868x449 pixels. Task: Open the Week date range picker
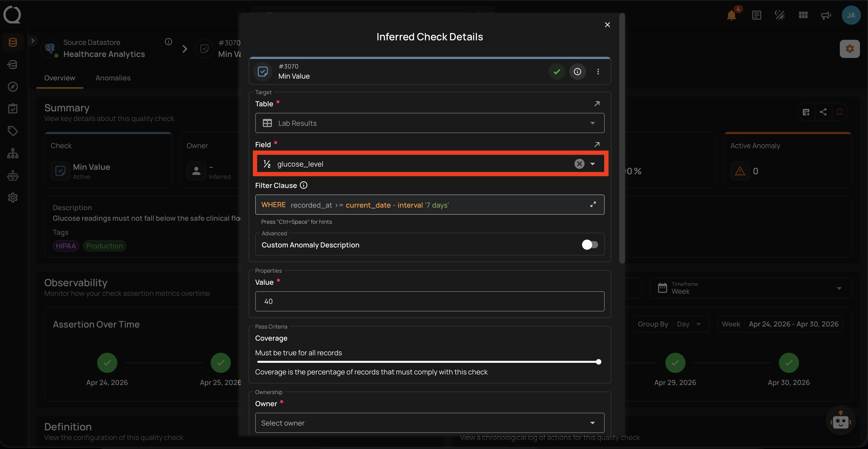tap(780, 324)
